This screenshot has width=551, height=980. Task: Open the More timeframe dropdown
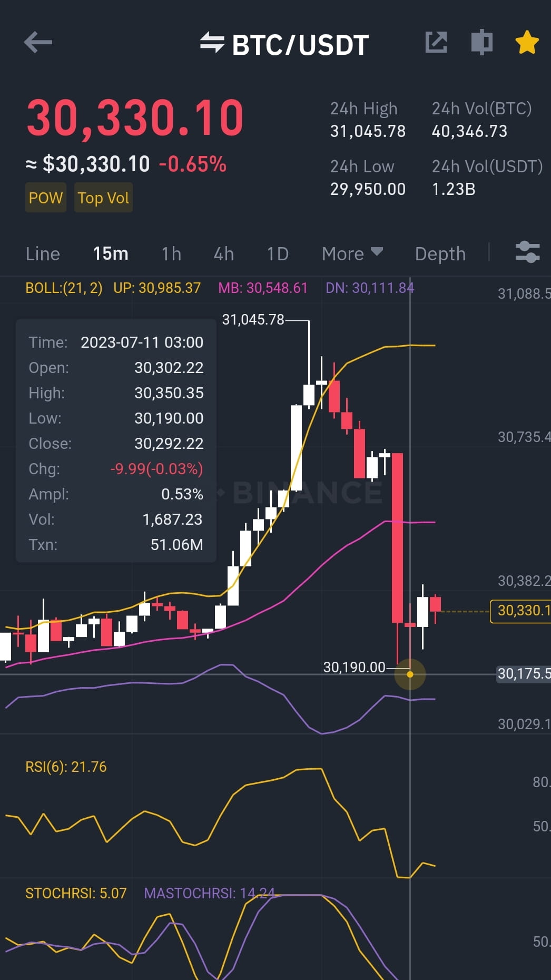point(351,253)
